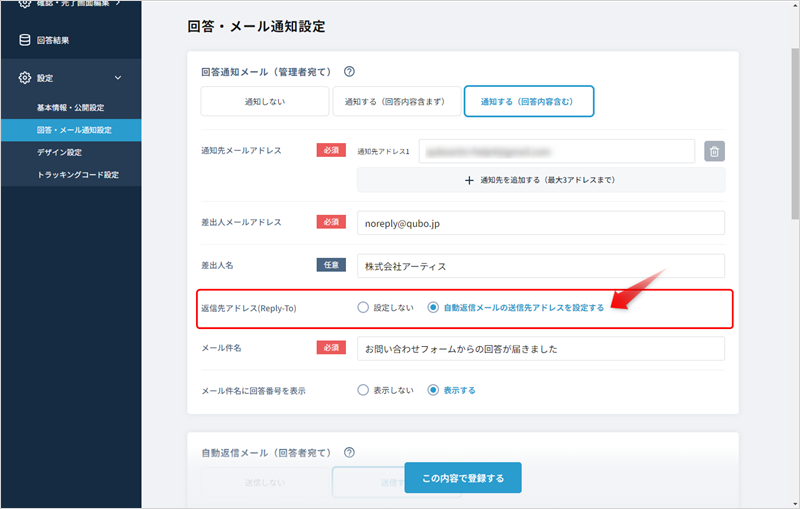The image size is (800, 509).
Task: Choose 通知する（回答内容含まず） option
Action: (x=397, y=101)
